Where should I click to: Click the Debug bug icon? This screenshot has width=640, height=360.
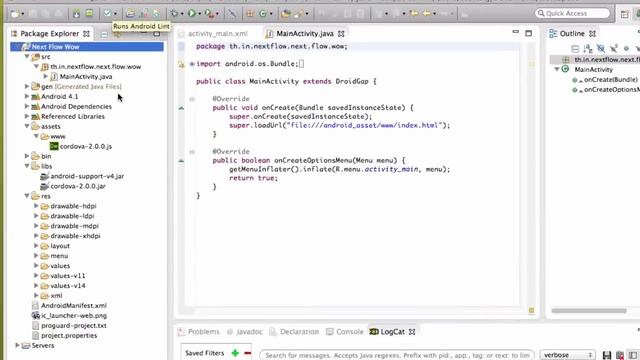[x=174, y=13]
